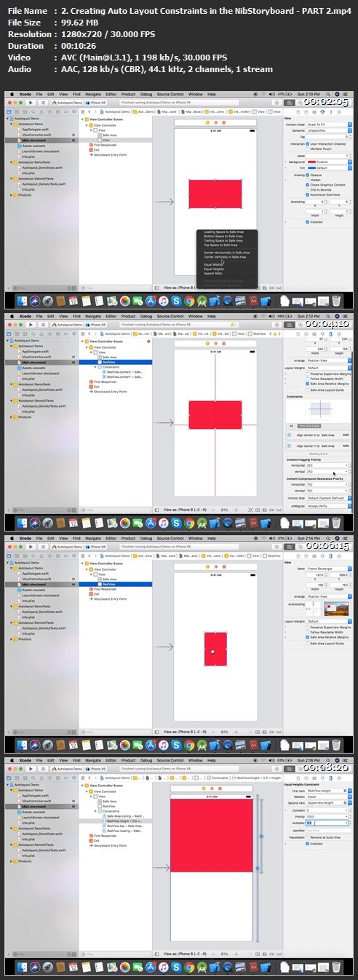Click the yellow warning icon in the 00:04:10 toolbar
Screen dimensions: 358x980
[232, 325]
